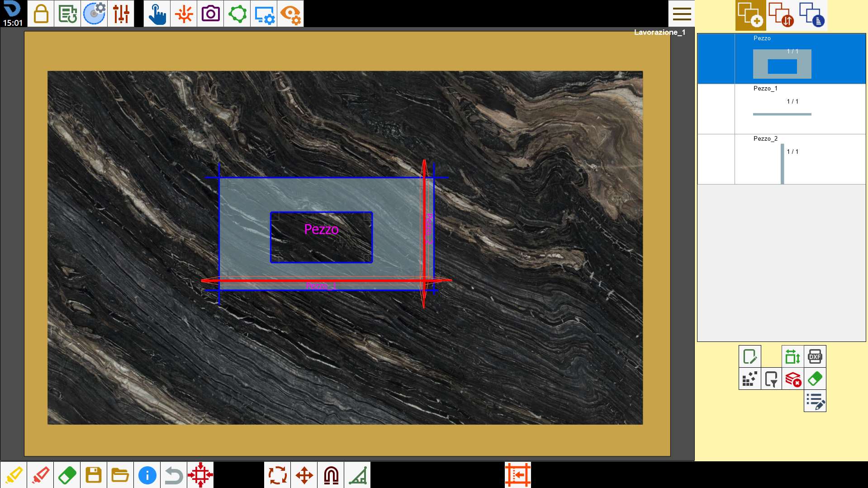
Task: Toggle the eye visibility settings icon
Action: click(290, 14)
